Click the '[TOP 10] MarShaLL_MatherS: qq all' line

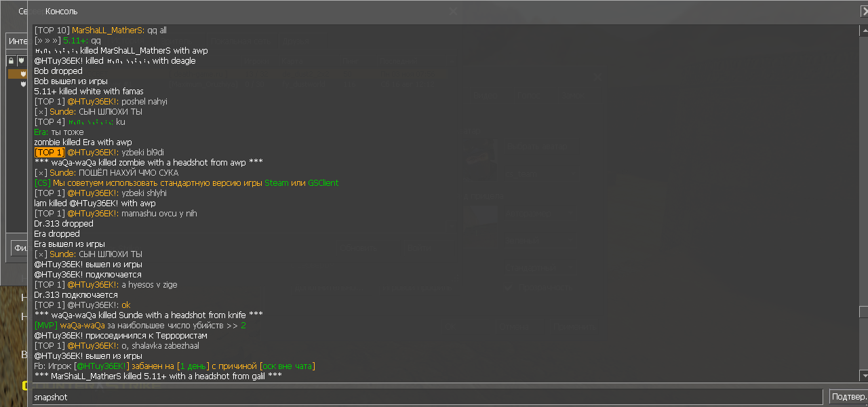(x=100, y=31)
